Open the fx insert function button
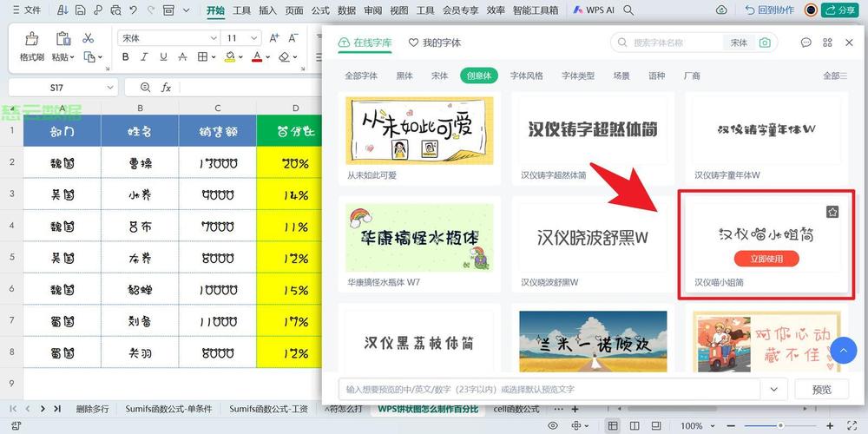This screenshot has width=868, height=434. (x=166, y=88)
